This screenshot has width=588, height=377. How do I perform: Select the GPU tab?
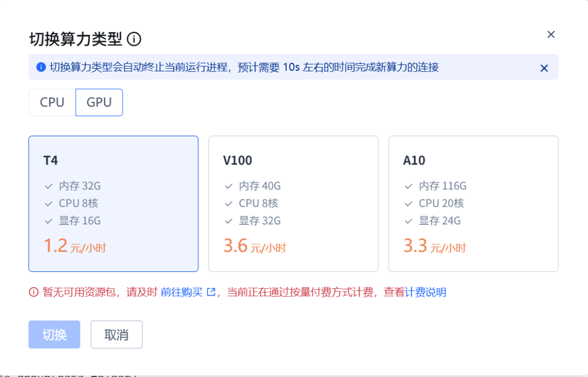pyautogui.click(x=99, y=102)
